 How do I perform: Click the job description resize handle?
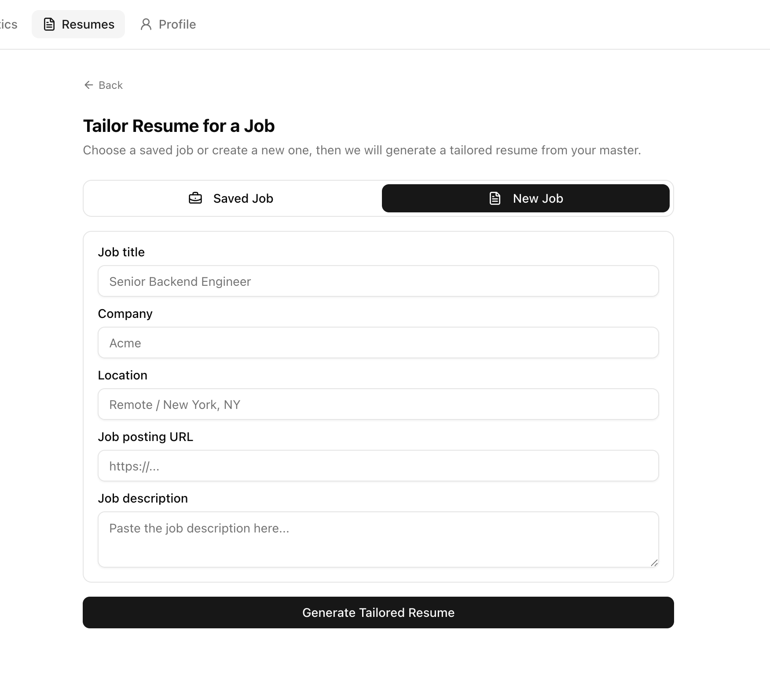[x=654, y=563]
